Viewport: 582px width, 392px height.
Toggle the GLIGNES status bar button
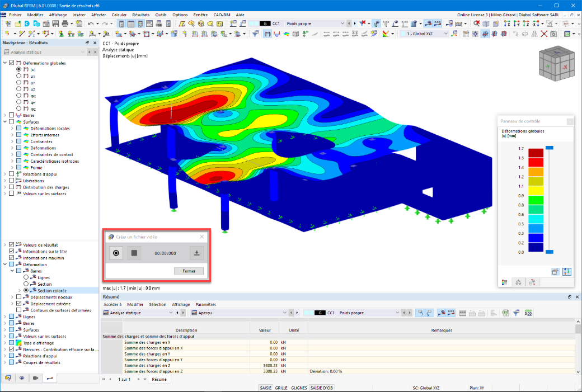[x=299, y=388]
